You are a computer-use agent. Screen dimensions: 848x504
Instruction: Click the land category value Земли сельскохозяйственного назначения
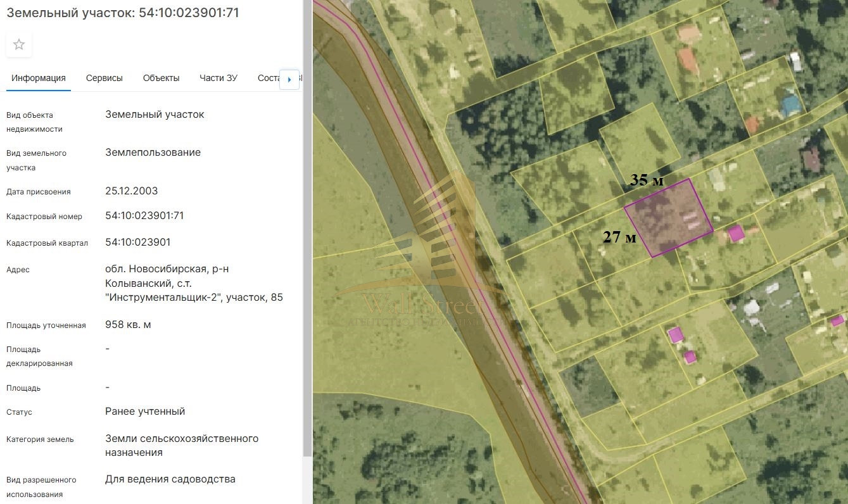182,446
